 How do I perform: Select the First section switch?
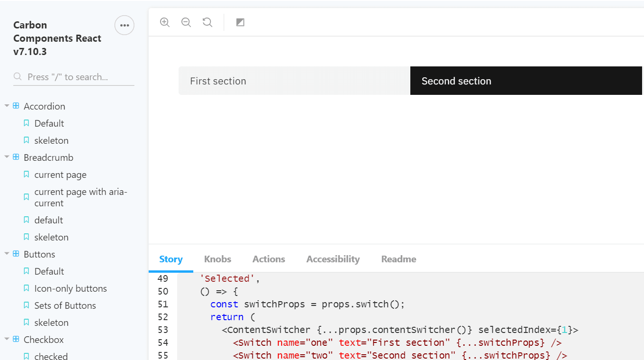(294, 81)
